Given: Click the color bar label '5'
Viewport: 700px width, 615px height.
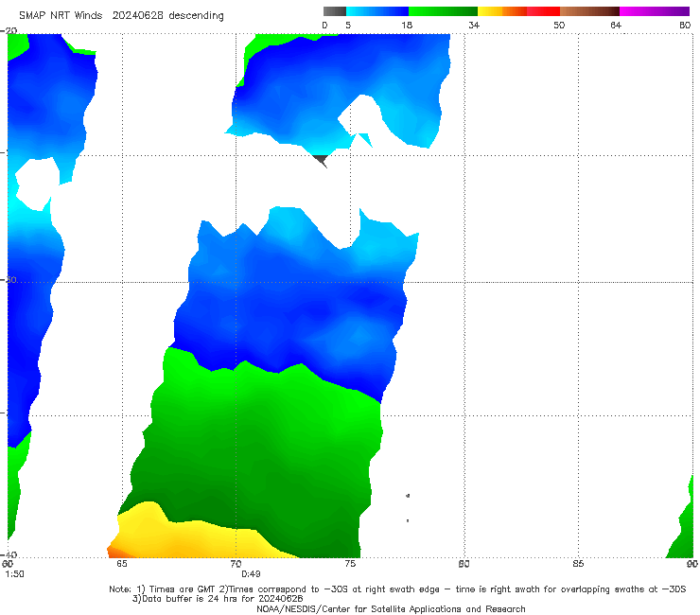Looking at the screenshot, I should [x=348, y=25].
